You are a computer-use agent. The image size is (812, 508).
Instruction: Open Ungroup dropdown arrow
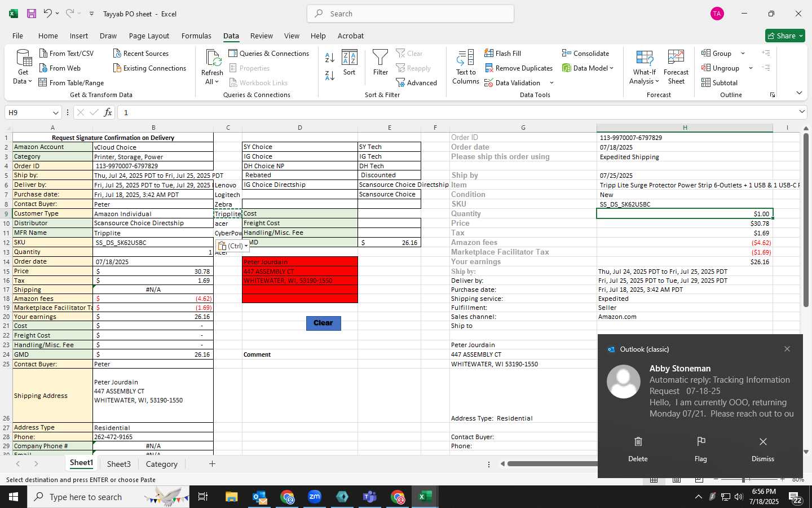[751, 68]
